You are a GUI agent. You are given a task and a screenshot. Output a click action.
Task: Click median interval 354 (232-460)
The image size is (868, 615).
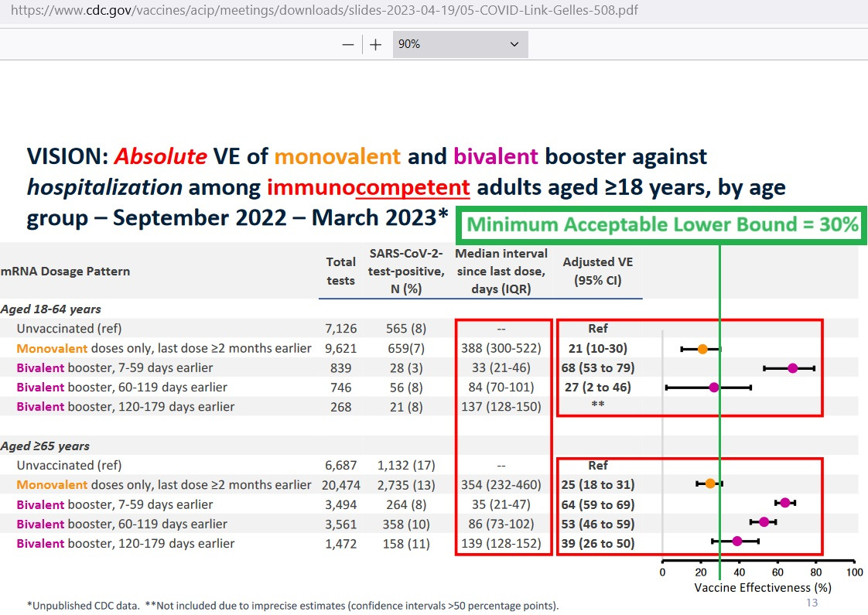pyautogui.click(x=501, y=485)
